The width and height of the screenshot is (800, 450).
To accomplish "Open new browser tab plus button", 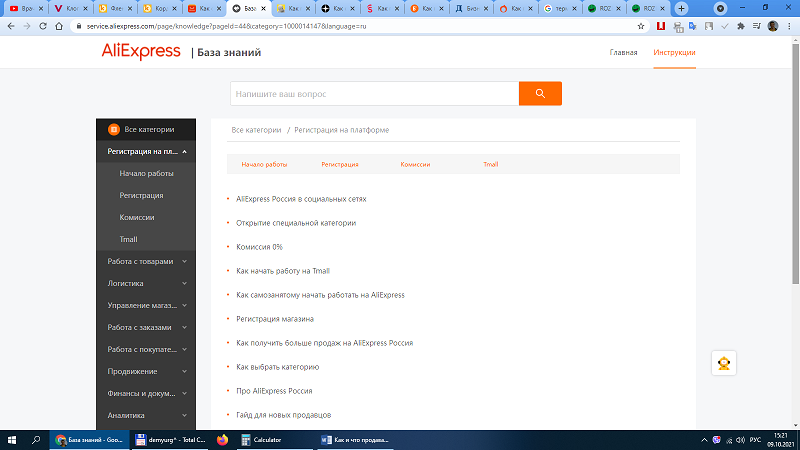I will (x=681, y=8).
